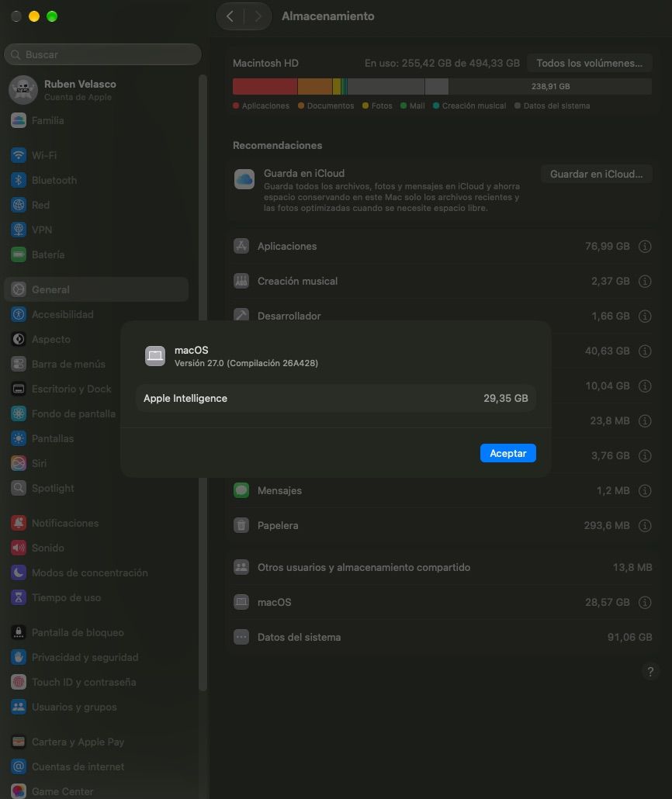672x799 pixels.
Task: Open Cuentas de internet icon
Action: pyautogui.click(x=19, y=766)
